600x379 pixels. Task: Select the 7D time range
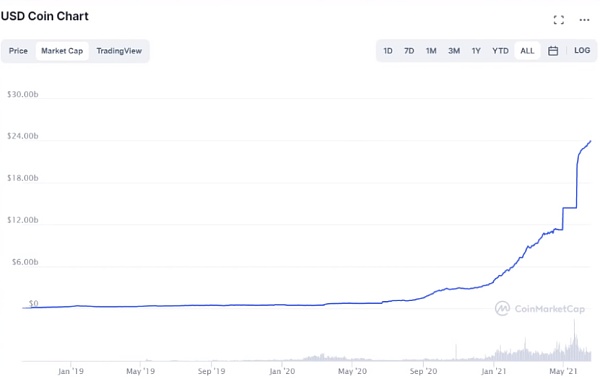click(x=409, y=51)
